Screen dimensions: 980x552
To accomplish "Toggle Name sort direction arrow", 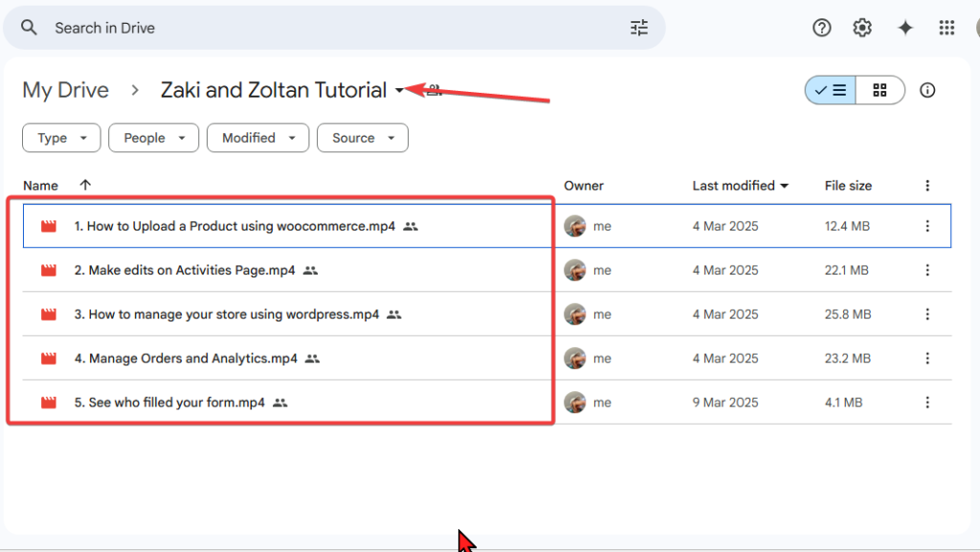I will click(x=85, y=185).
